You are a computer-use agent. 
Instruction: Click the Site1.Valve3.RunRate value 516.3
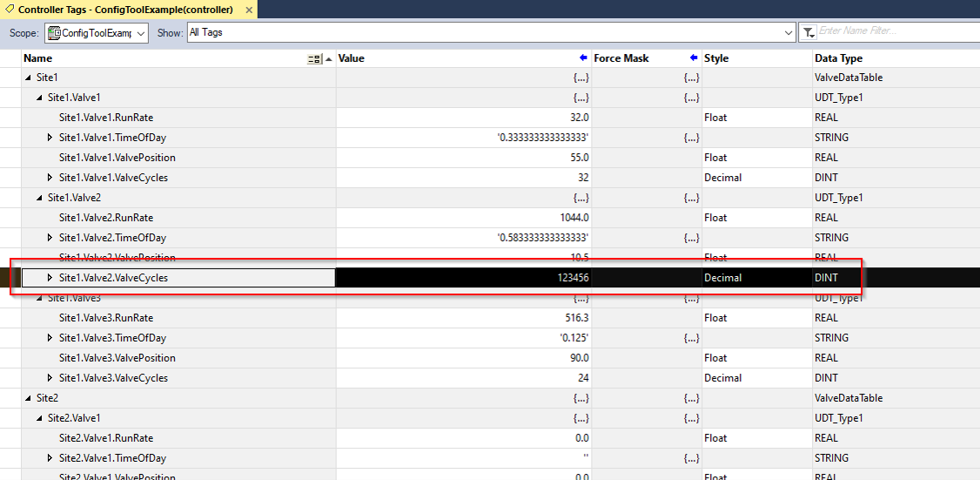(x=577, y=317)
